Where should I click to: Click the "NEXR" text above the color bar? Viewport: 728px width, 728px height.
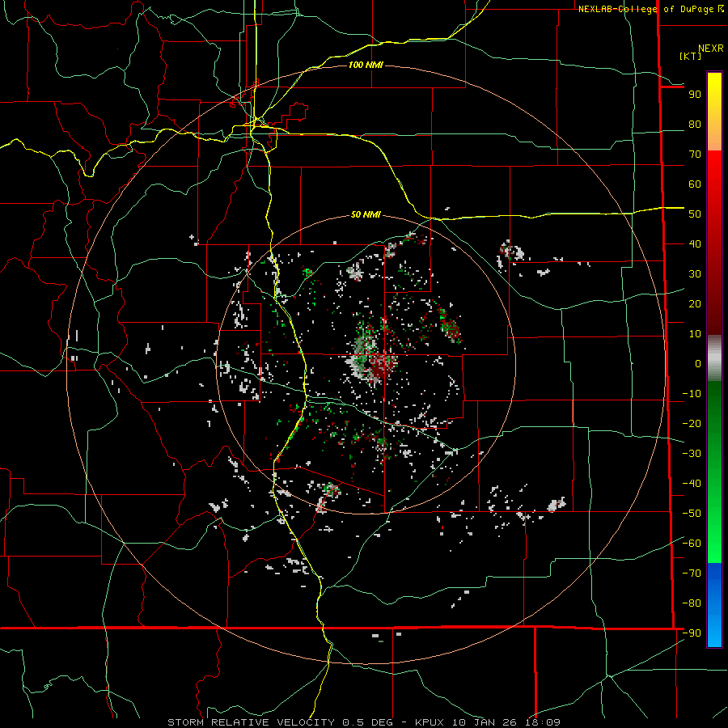pos(711,49)
